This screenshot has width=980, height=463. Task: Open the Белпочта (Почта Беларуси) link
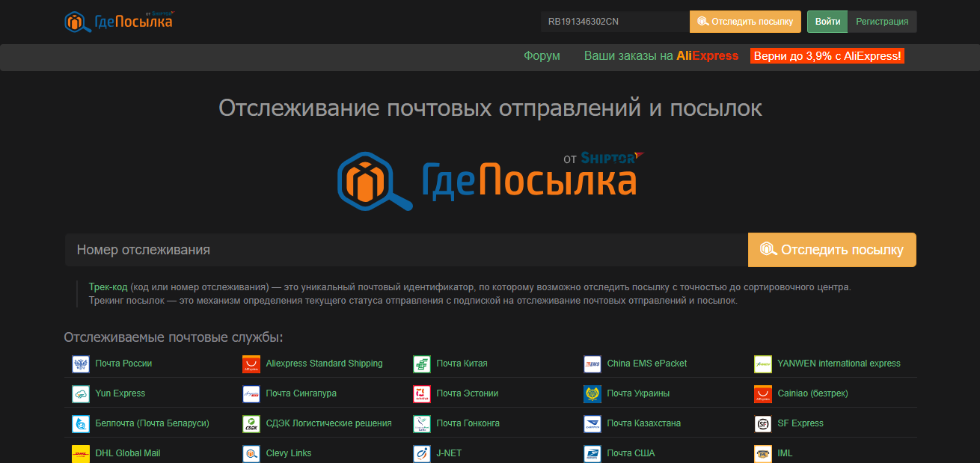coord(153,423)
